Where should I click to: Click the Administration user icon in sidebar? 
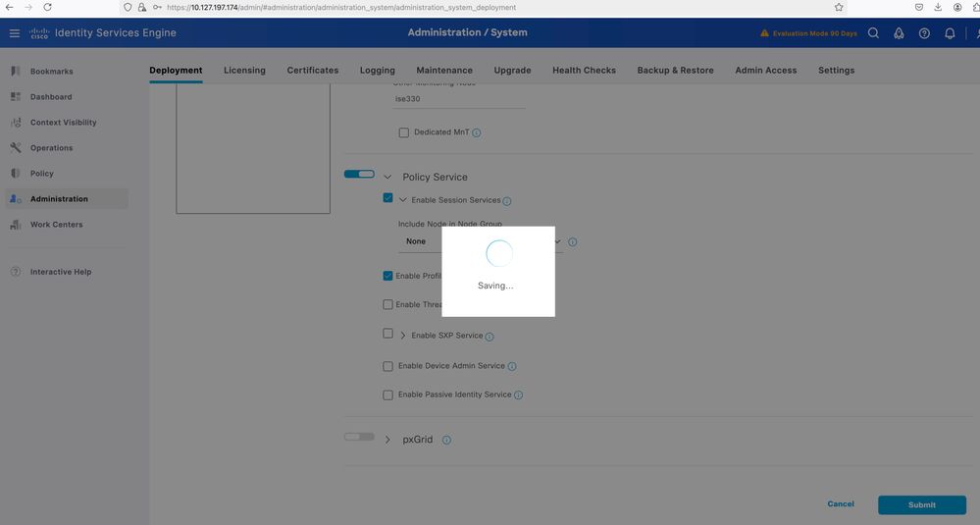tap(16, 199)
